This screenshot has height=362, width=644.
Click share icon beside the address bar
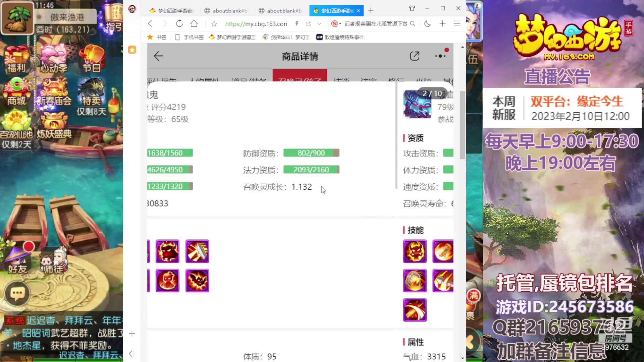click(x=308, y=24)
